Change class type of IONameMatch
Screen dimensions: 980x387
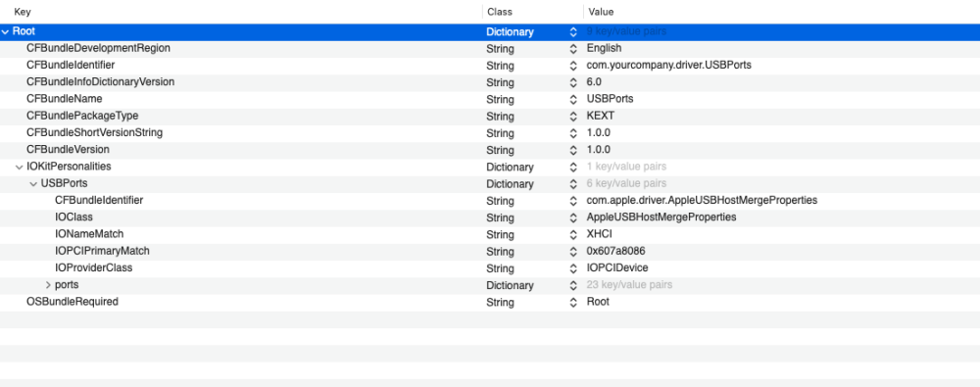(x=572, y=234)
